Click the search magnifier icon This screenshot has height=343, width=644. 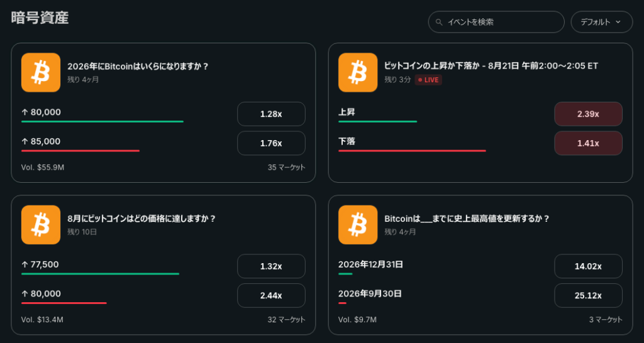(x=439, y=22)
